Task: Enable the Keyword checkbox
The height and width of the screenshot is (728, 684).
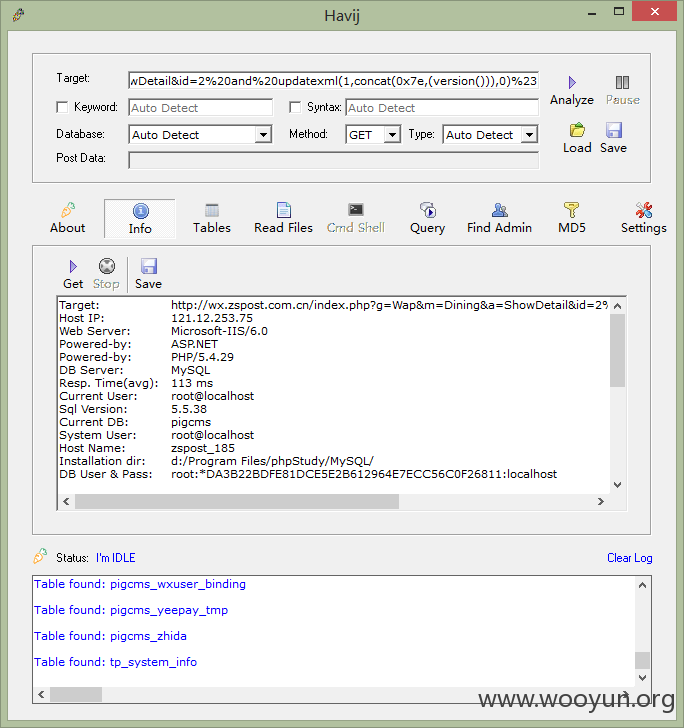Action: click(x=62, y=107)
